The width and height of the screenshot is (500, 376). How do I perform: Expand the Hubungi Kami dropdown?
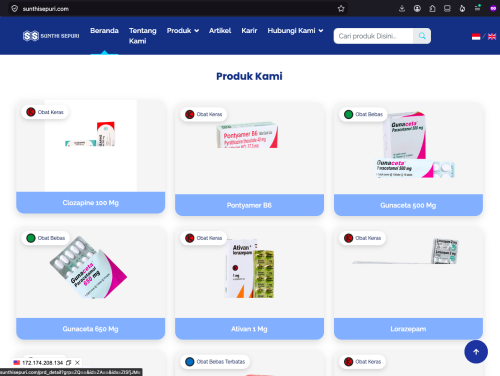pyautogui.click(x=295, y=31)
